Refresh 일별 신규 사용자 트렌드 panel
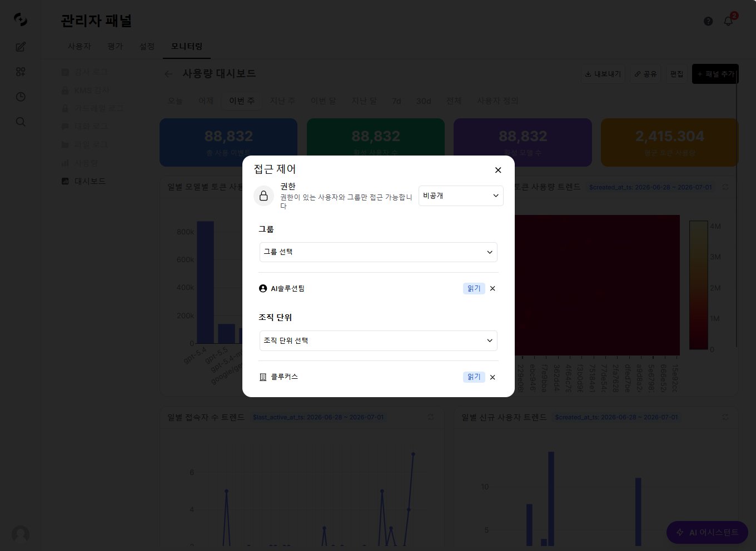The width and height of the screenshot is (756, 551). (x=725, y=417)
